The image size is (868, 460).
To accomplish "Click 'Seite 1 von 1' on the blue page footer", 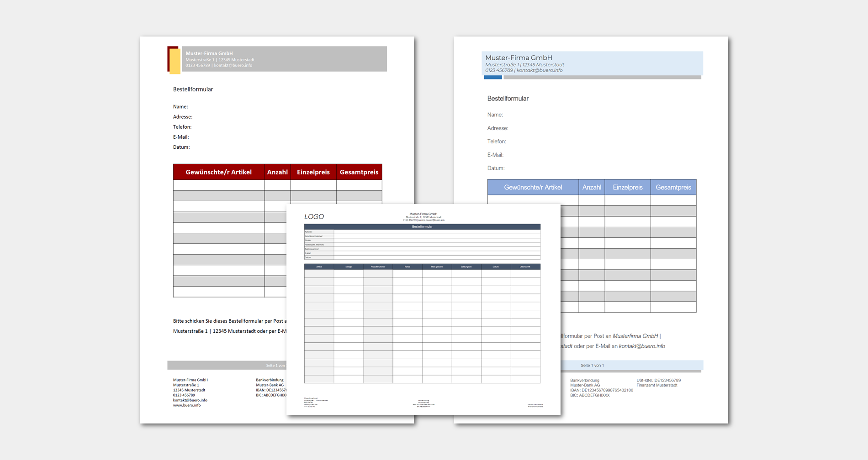I will (x=592, y=366).
